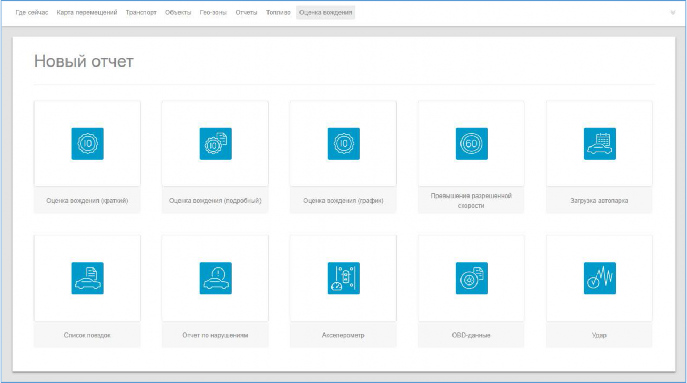687x383 pixels.
Task: Select the Отчет по нарушениям warning icon
Action: (216, 278)
